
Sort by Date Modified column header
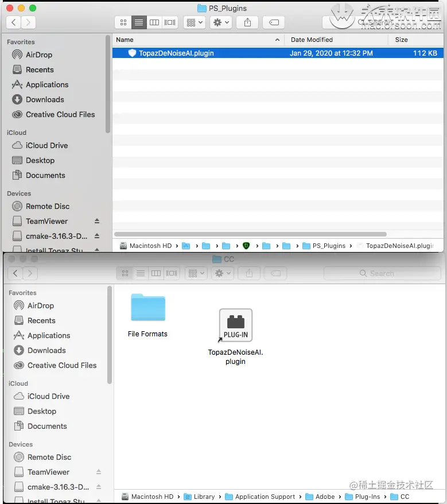pyautogui.click(x=336, y=40)
